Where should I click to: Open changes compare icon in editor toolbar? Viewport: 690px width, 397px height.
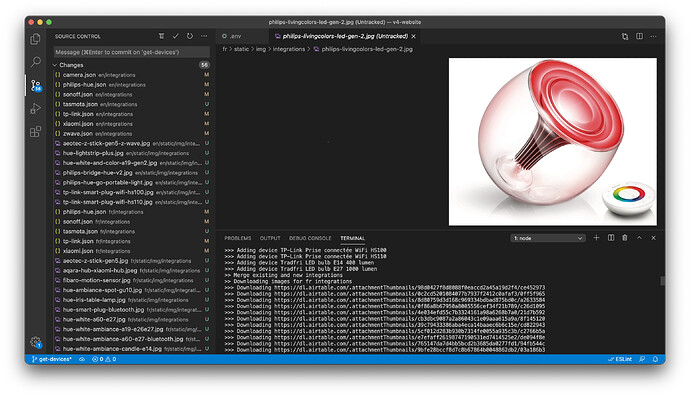pyautogui.click(x=625, y=36)
